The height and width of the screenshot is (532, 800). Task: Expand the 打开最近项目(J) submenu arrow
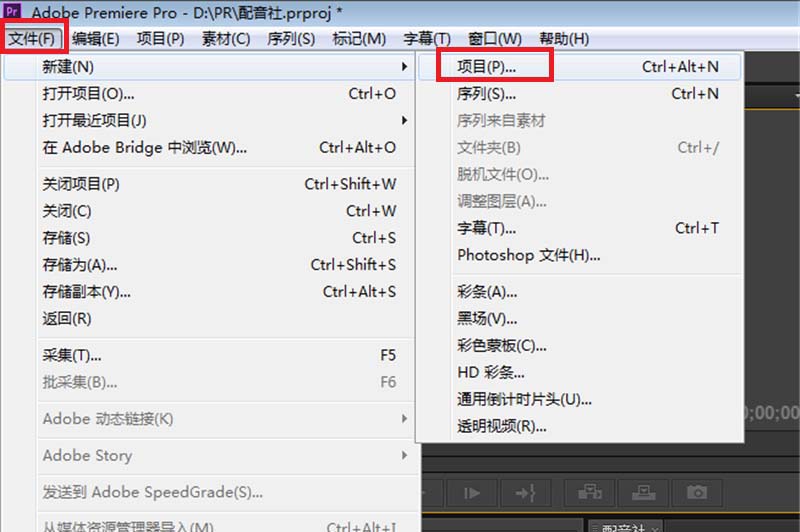point(404,120)
